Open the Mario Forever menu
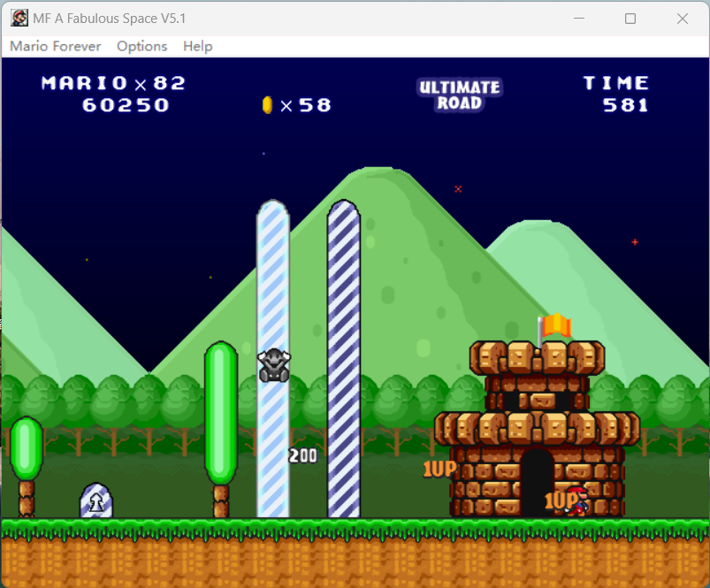Image resolution: width=710 pixels, height=588 pixels. (x=55, y=46)
